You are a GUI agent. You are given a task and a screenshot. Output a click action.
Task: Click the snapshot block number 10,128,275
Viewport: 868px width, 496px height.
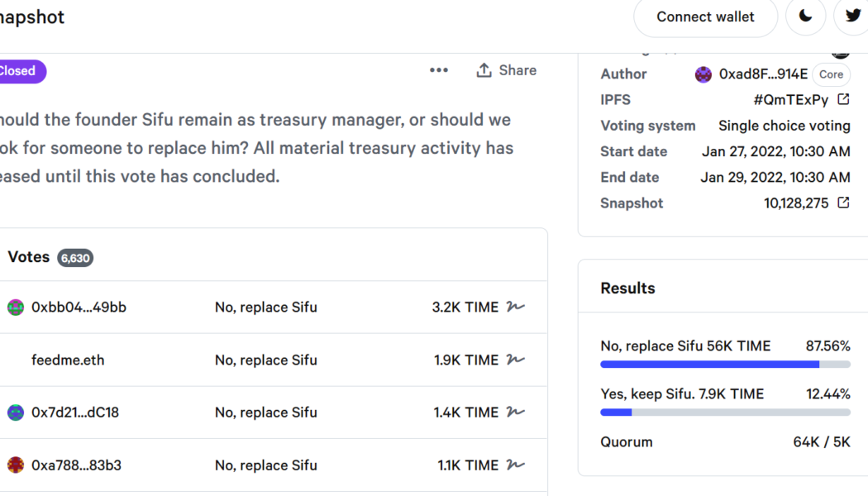pyautogui.click(x=799, y=203)
